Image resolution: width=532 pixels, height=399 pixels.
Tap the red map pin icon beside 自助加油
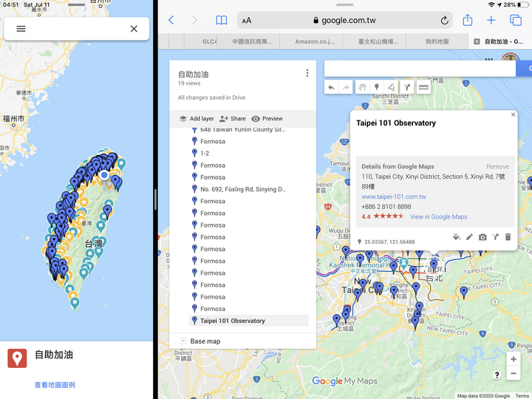click(17, 358)
